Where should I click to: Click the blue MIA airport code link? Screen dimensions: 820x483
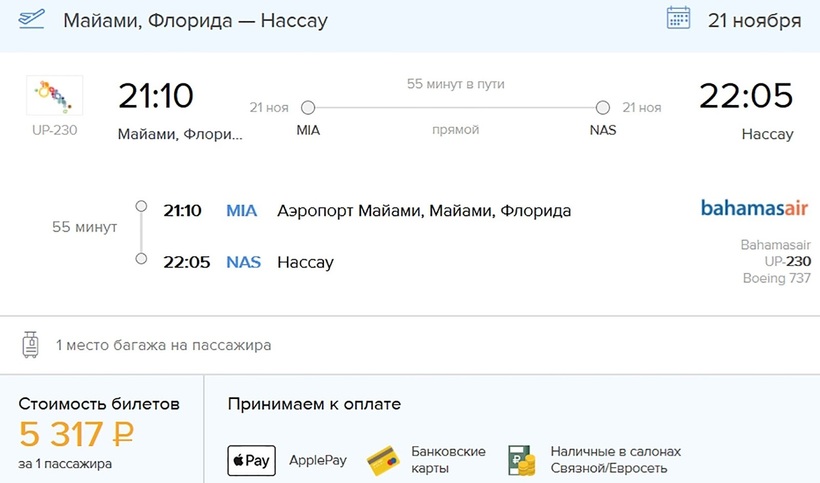[242, 211]
